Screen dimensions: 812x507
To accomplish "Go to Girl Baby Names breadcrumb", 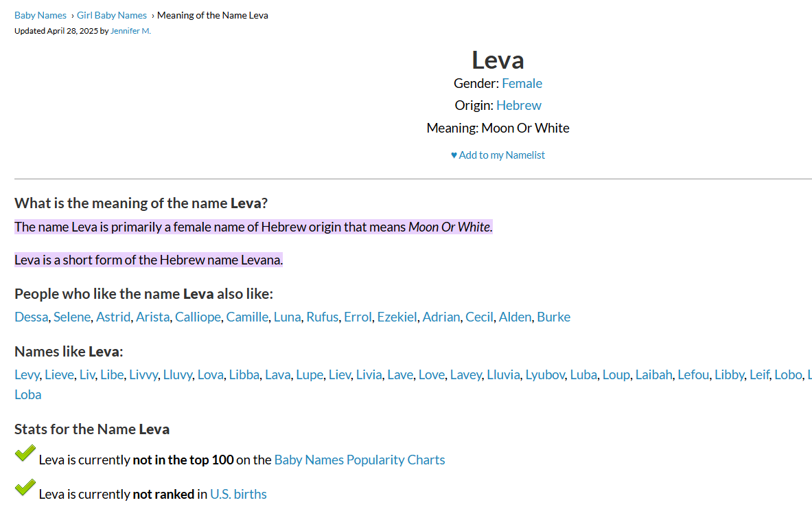I will coord(112,16).
